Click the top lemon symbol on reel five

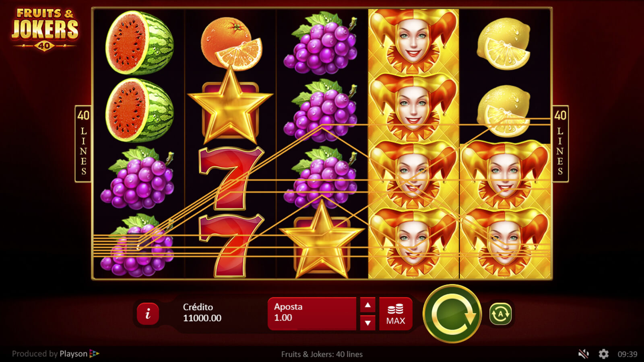[504, 44]
